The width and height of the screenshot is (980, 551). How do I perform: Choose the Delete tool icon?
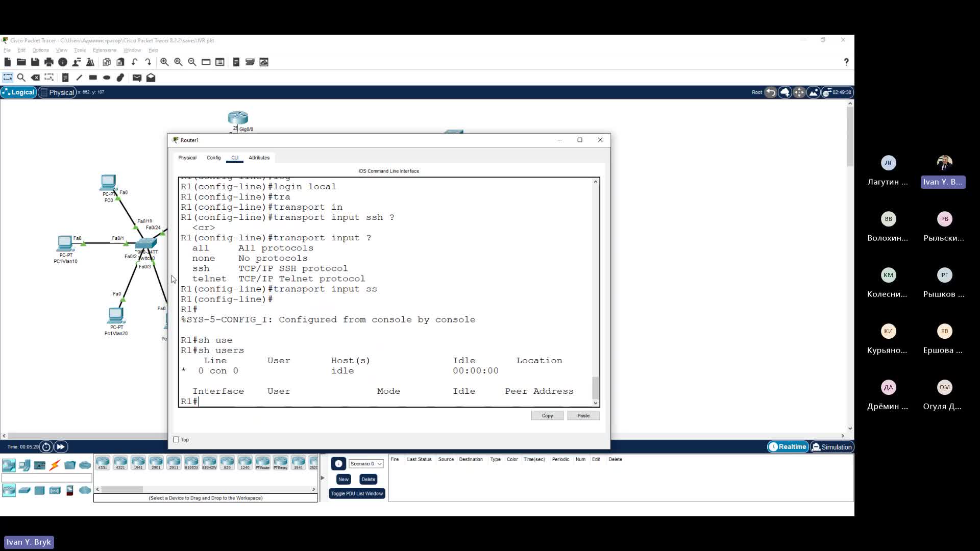[x=35, y=78]
